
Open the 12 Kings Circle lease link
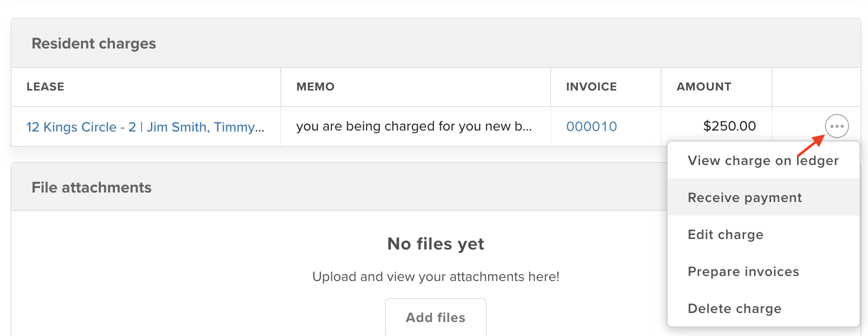(x=145, y=127)
